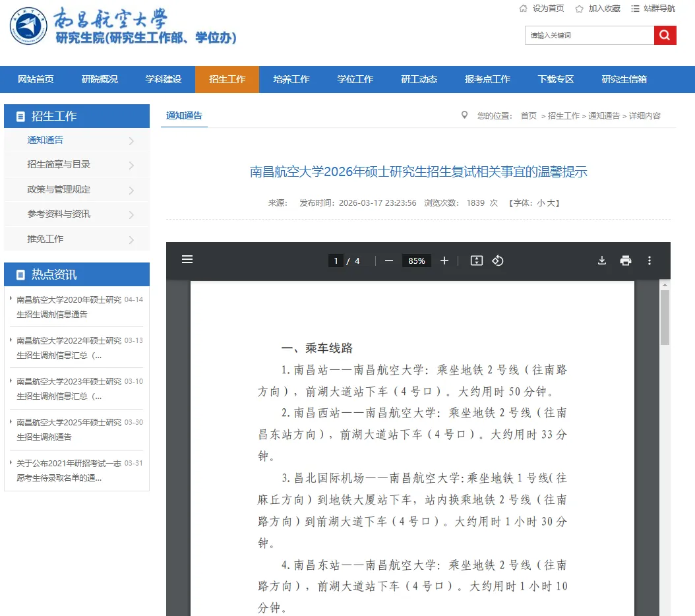Open the PDF sidebar hamburger menu
The image size is (695, 616).
tap(187, 259)
